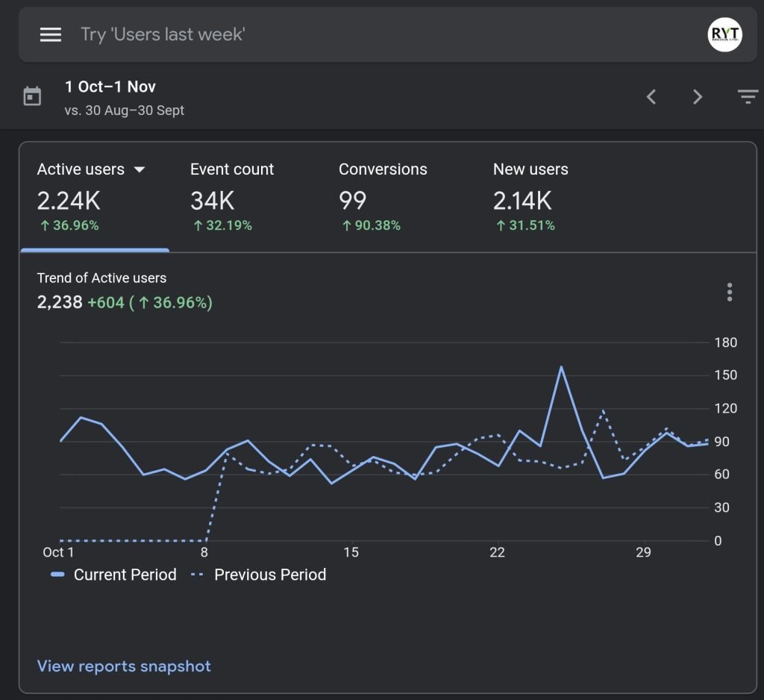Open the chart's three-dot more menu
Screen dimensions: 764x700
coord(729,292)
